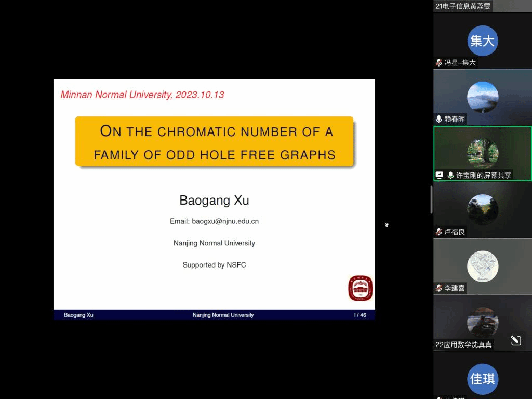Select the 集大 avatar of participant 冯星
The image size is (532, 399).
pos(482,41)
